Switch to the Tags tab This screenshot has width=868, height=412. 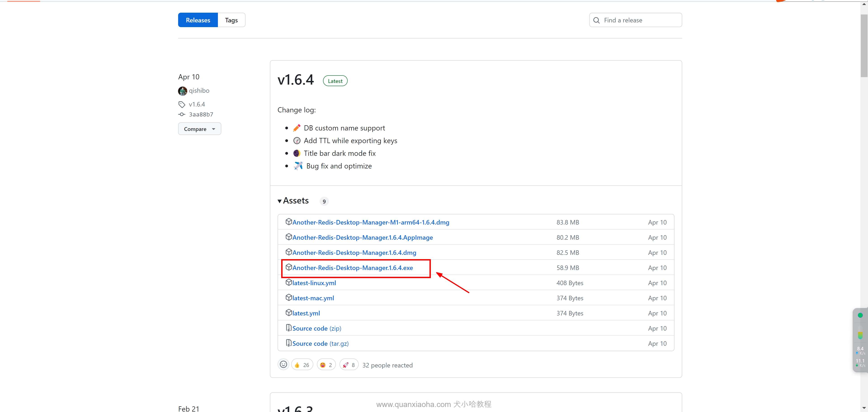click(x=231, y=20)
